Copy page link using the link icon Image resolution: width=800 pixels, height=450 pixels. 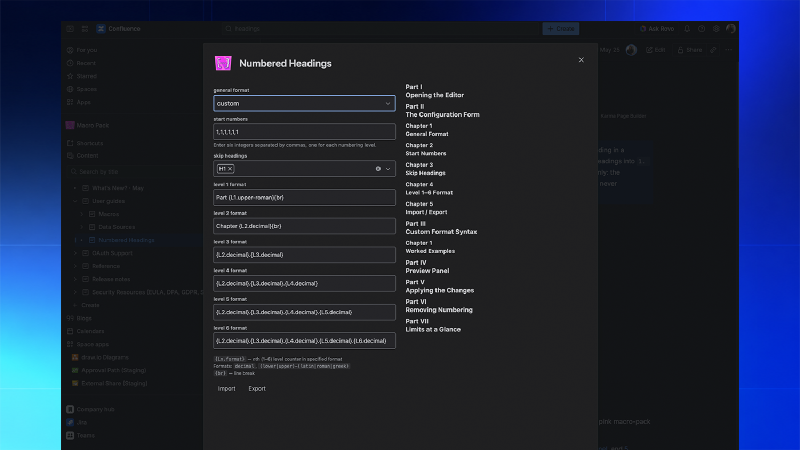[x=713, y=50]
